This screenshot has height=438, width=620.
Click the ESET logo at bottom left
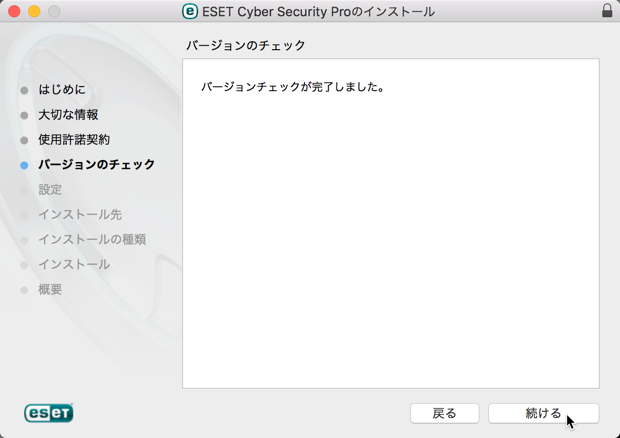pos(49,413)
